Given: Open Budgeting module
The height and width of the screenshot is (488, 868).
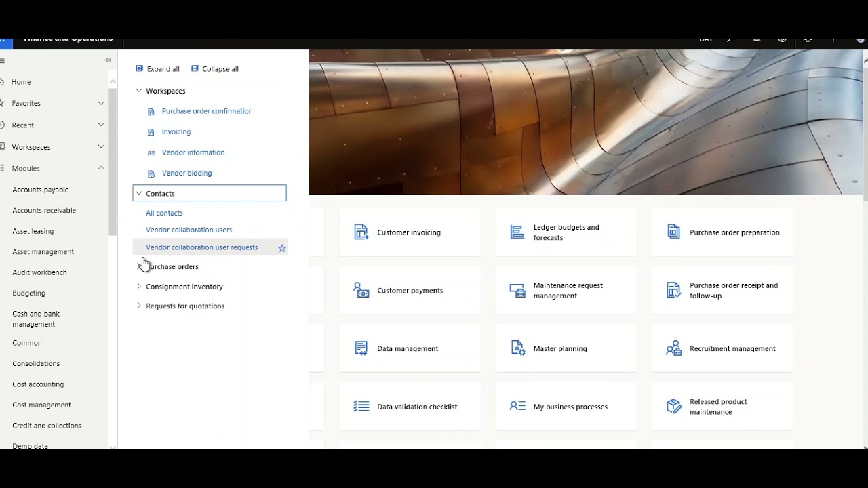Looking at the screenshot, I should pos(28,293).
